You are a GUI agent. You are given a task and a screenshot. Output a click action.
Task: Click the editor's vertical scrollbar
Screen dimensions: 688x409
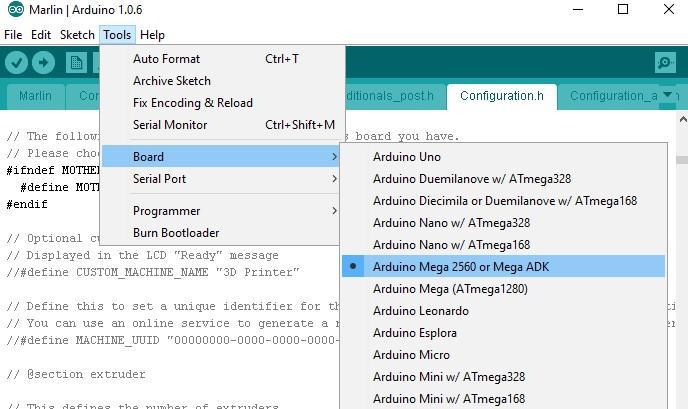pyautogui.click(x=681, y=250)
